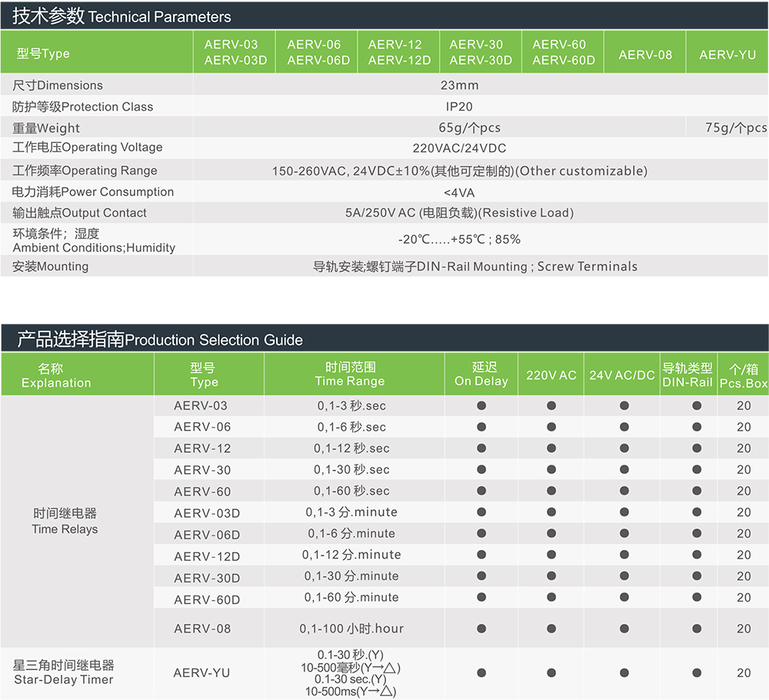
Task: Click the Star-Delay Timer row label
Action: tap(64, 672)
